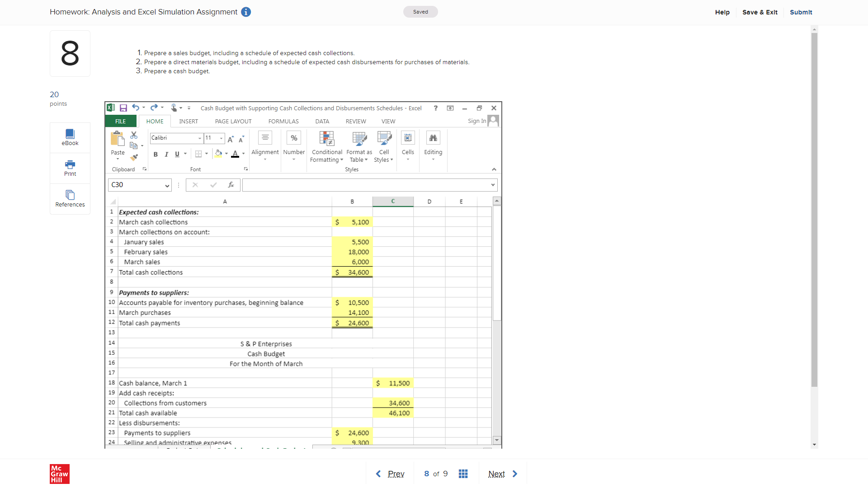868x488 pixels.
Task: Open the Calibri font name dropdown
Action: tap(199, 138)
